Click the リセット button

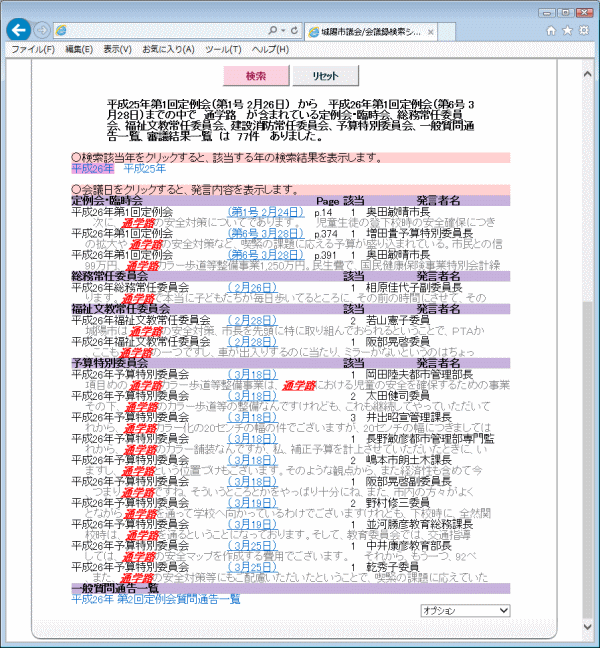[x=325, y=76]
